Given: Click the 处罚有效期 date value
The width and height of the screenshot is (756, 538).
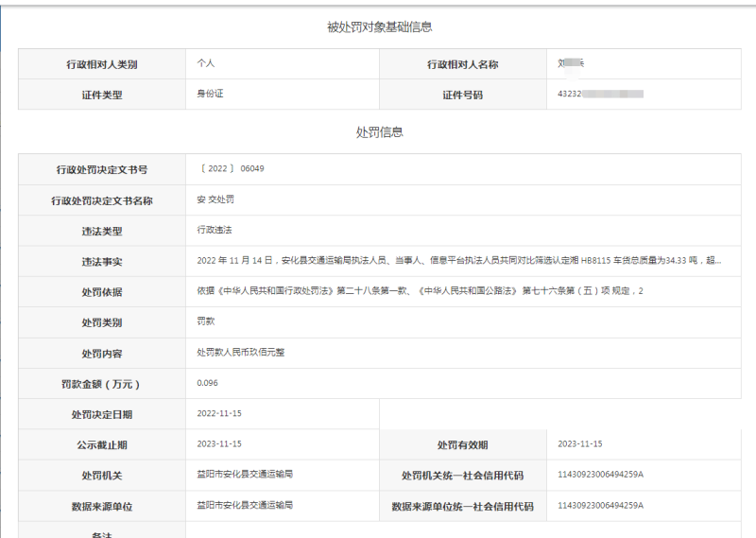Looking at the screenshot, I should [580, 443].
